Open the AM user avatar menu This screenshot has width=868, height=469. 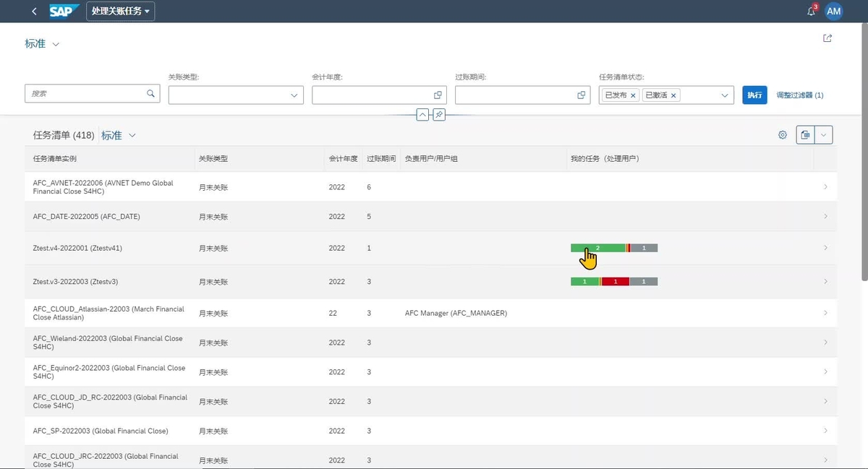click(834, 12)
